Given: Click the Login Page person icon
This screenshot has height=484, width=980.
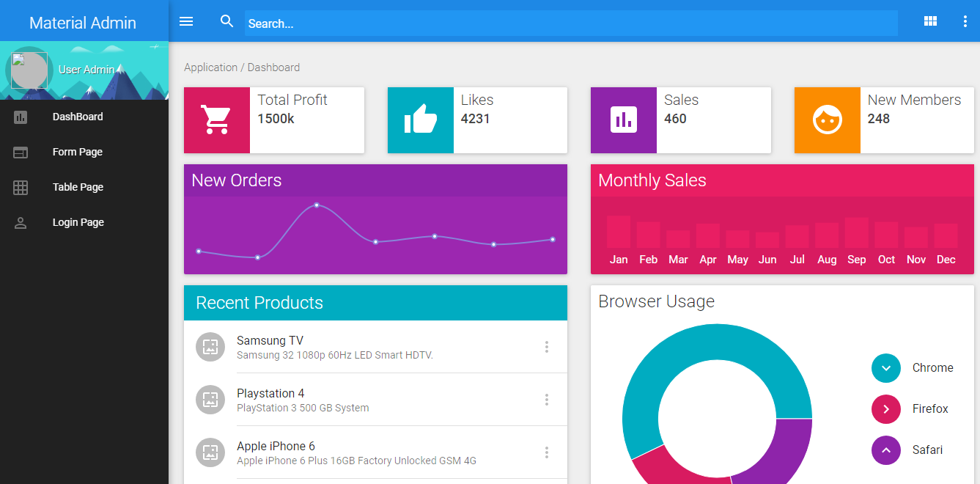Looking at the screenshot, I should [21, 222].
